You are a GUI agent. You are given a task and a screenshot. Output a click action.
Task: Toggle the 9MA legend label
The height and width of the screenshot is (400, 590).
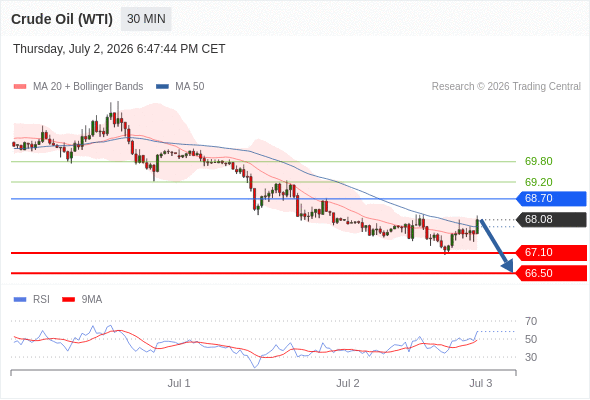click(x=92, y=300)
